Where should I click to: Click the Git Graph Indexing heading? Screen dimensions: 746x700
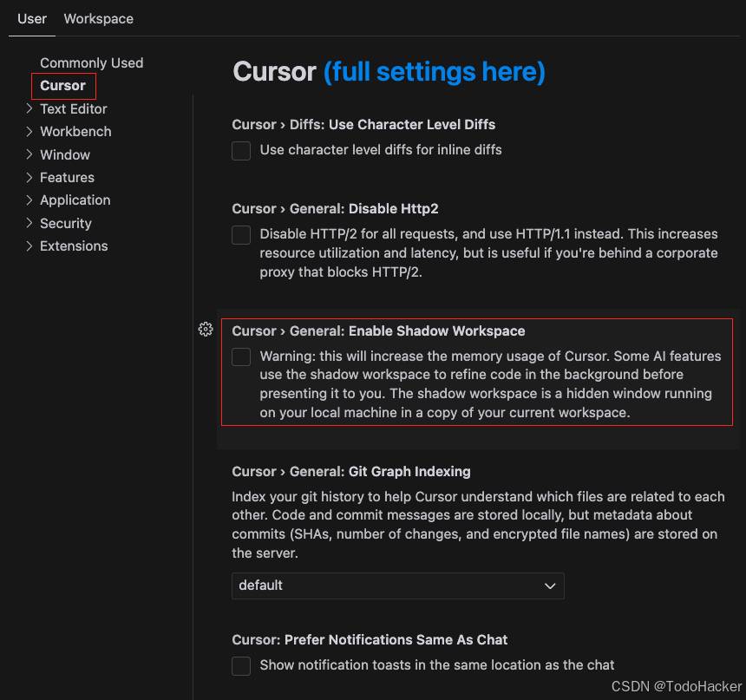tap(351, 472)
